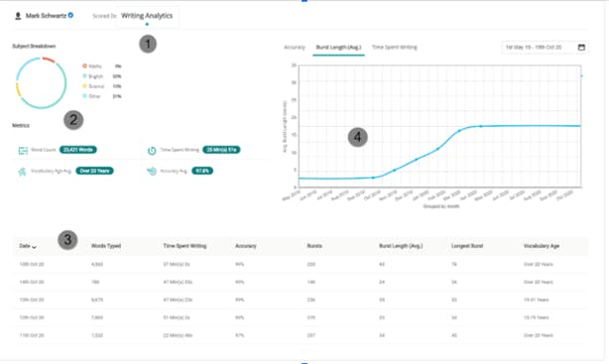Click the red Maths segment of donut chart
This screenshot has width=609, height=364.
[49, 60]
